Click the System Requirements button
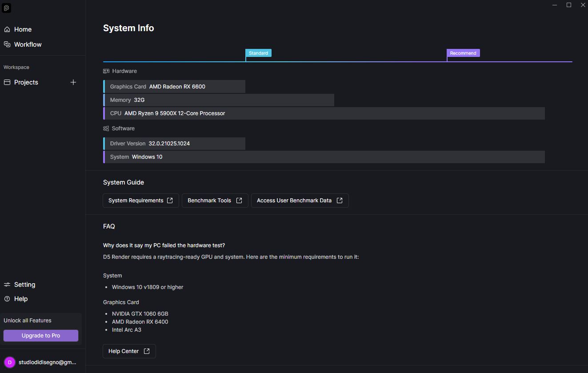This screenshot has width=588, height=373. pos(140,201)
